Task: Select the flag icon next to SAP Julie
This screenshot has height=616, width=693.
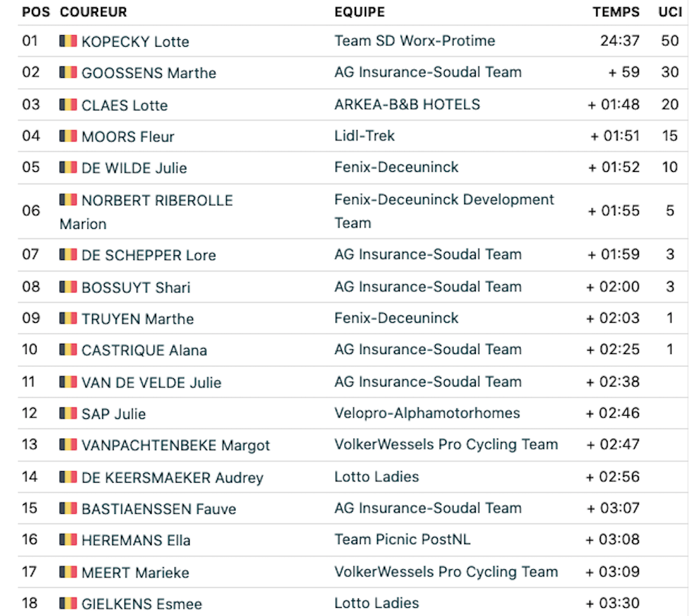Action: click(x=68, y=414)
